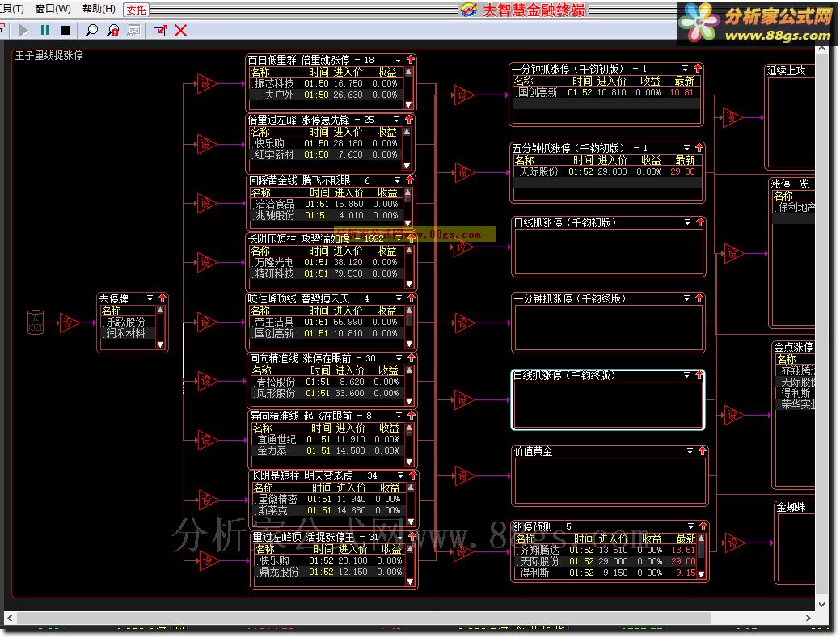This screenshot has width=840, height=638.
Task: Select the 振芯科技 row
Action: [327, 83]
